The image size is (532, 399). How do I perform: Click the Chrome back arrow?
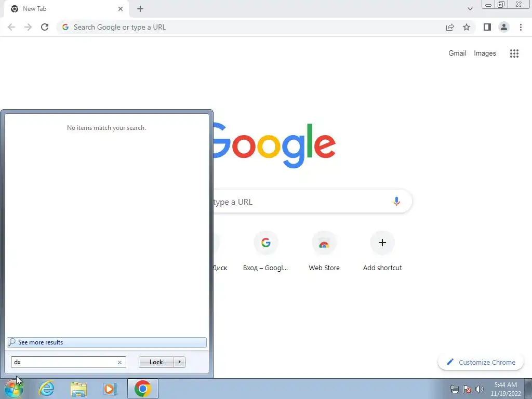point(11,27)
